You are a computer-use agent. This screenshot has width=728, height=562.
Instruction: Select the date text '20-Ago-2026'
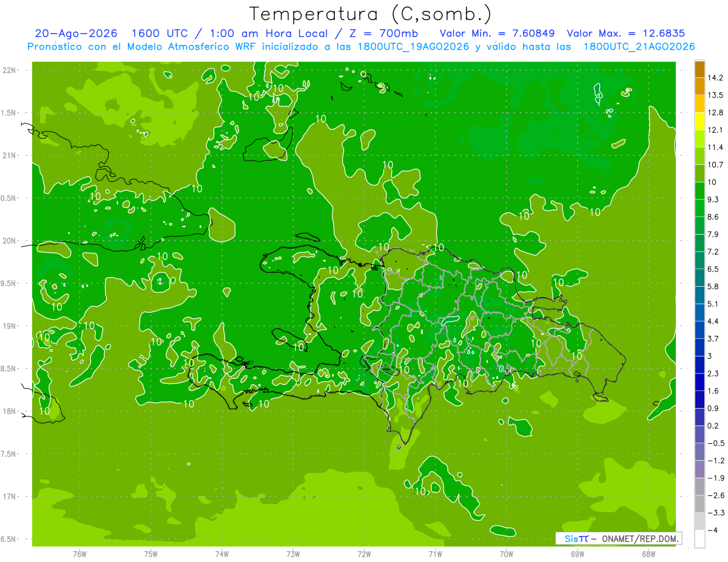click(76, 33)
